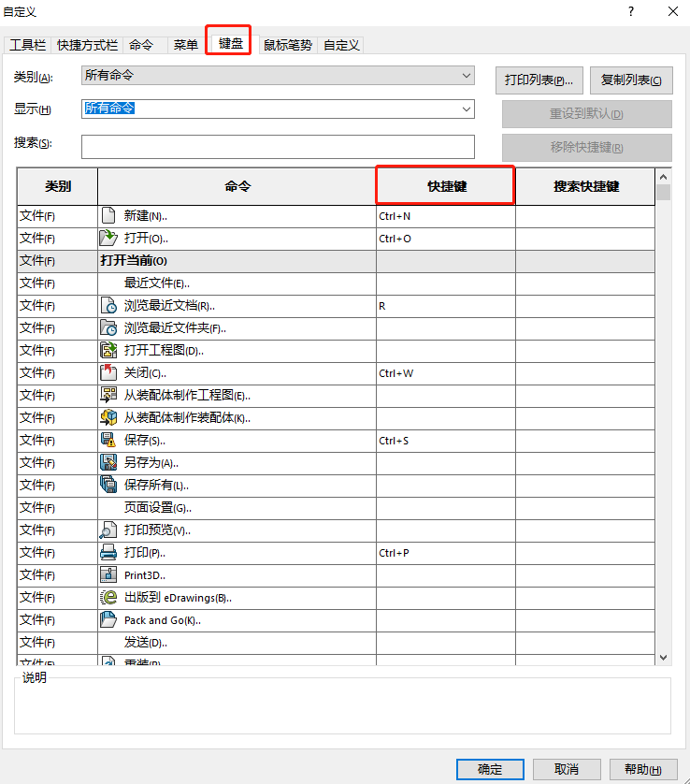Select the 最近文件(E).. command row
The height and width of the screenshot is (784, 690).
pyautogui.click(x=336, y=283)
